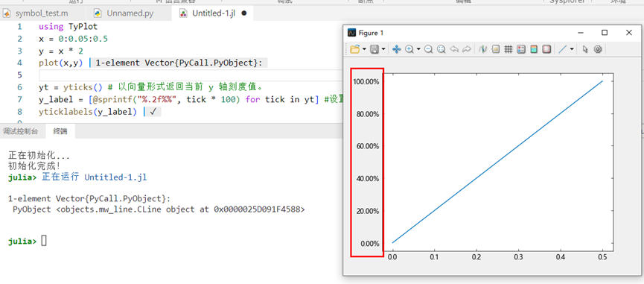
Task: Maximize the Figure 1 window
Action: point(604,33)
